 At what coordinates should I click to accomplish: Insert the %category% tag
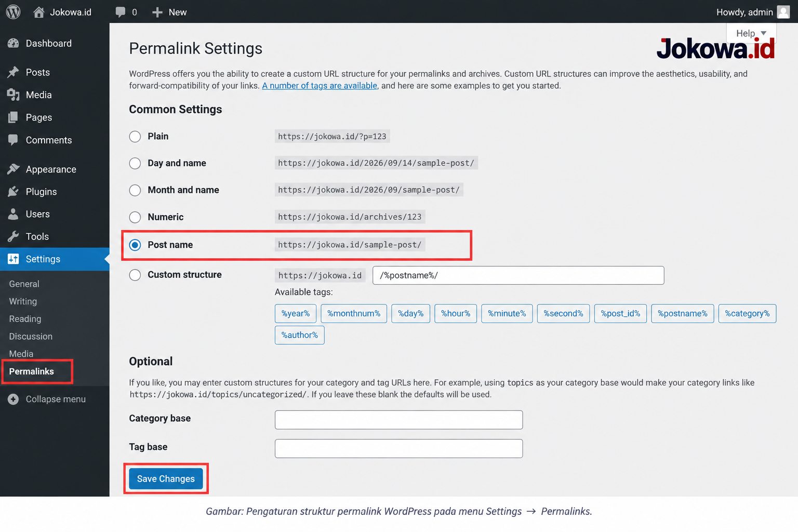(748, 313)
